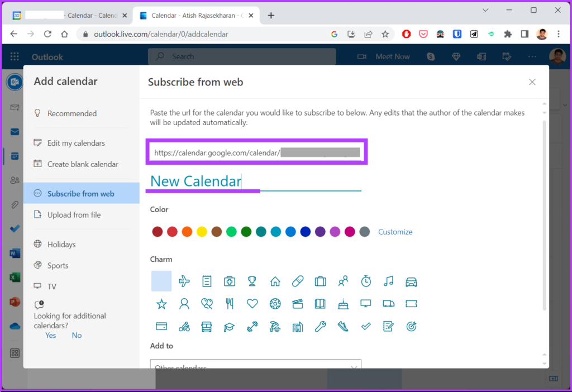Pick the gray color swatch

click(364, 232)
